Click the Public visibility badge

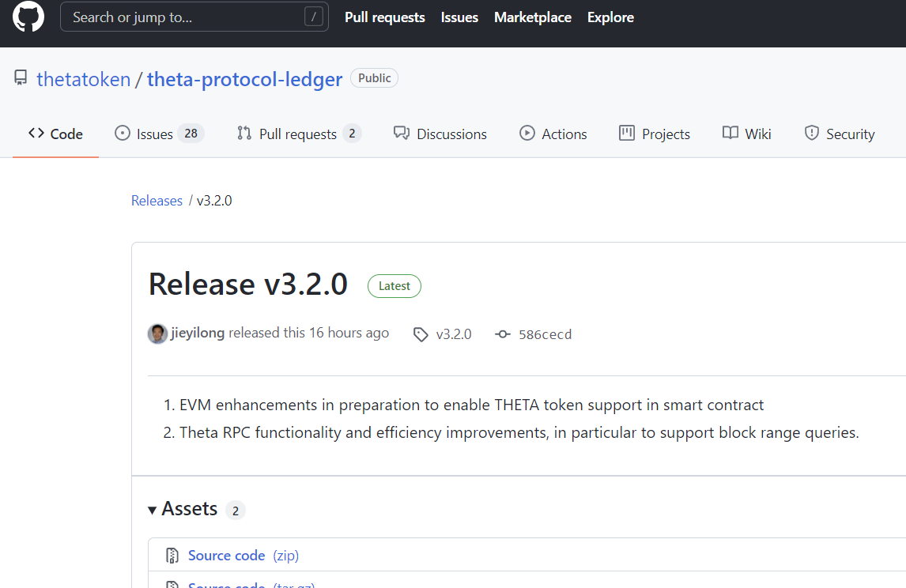click(375, 78)
